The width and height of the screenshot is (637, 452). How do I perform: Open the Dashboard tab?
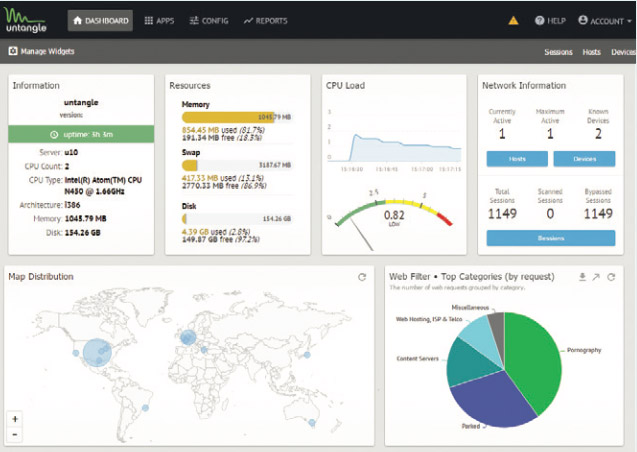(x=100, y=21)
